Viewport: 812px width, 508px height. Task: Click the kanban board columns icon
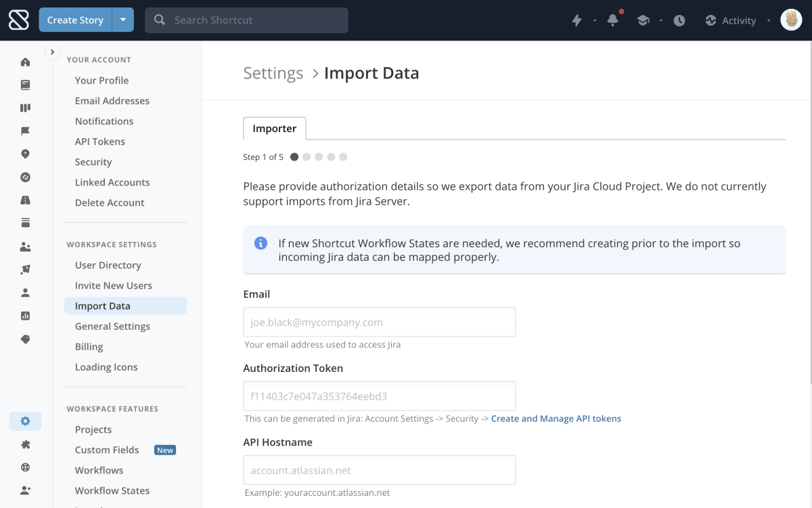pyautogui.click(x=26, y=108)
